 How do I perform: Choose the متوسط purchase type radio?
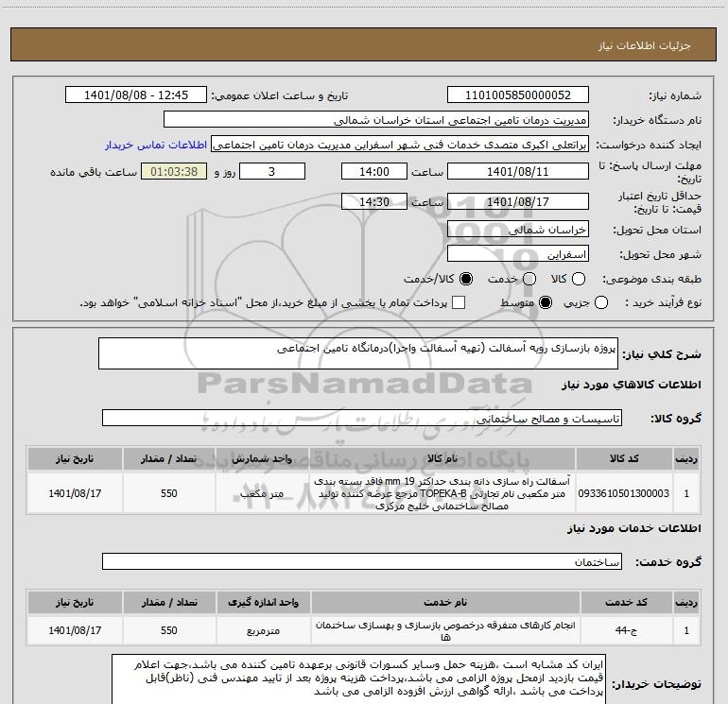546,302
